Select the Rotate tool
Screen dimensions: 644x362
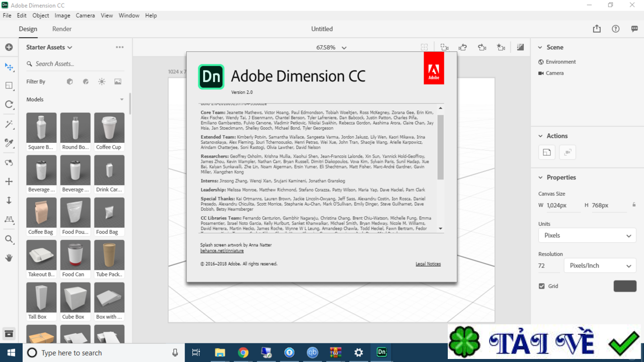click(x=9, y=105)
